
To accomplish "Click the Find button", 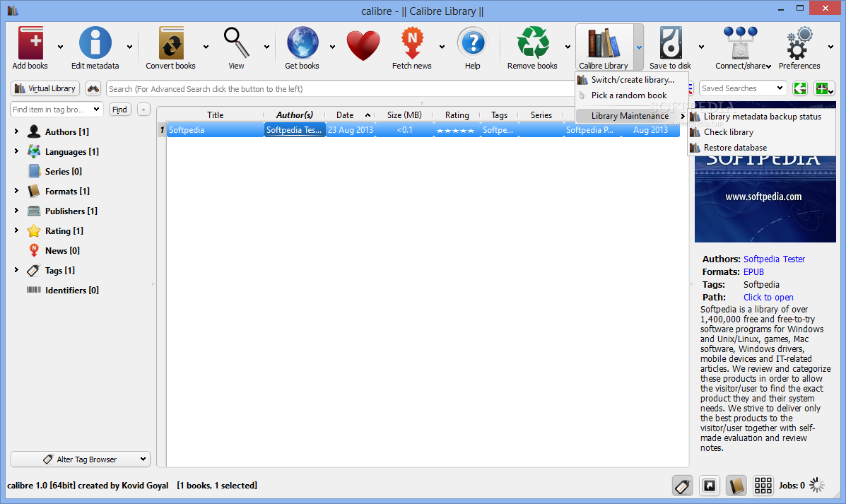I will 119,110.
